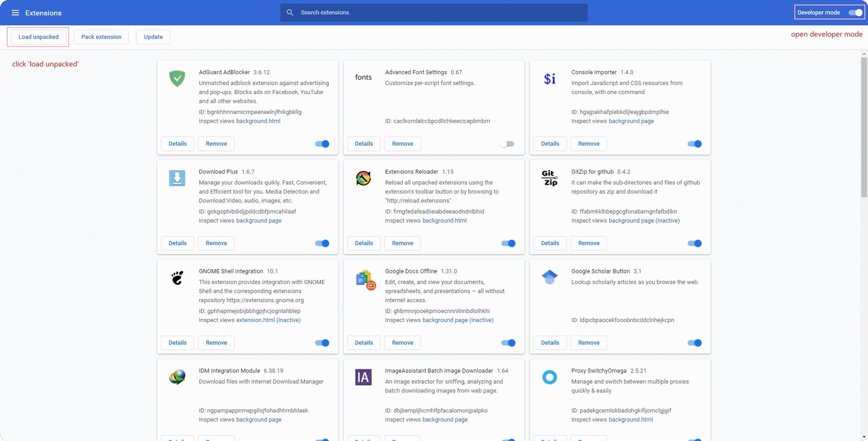This screenshot has width=868, height=441.
Task: Open Details for Extensions Reloader
Action: (x=364, y=243)
